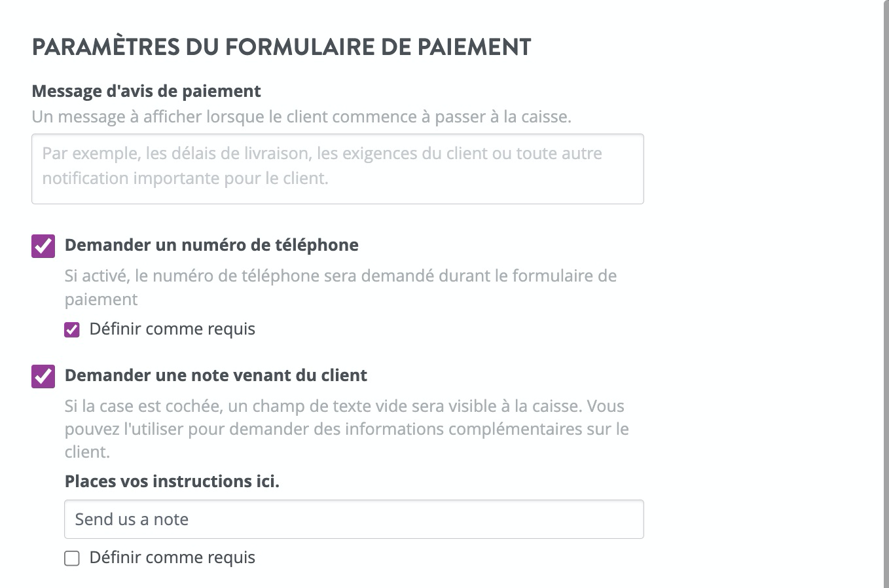Click the placeholder text inside the message box

tap(321, 165)
